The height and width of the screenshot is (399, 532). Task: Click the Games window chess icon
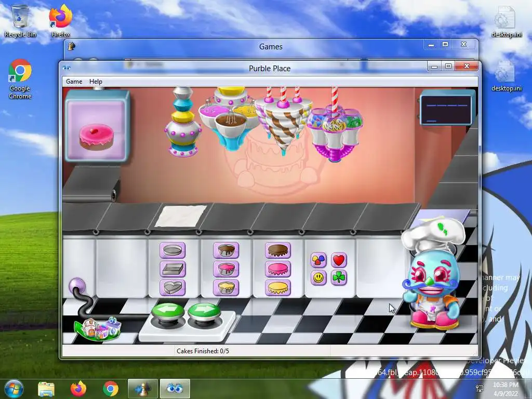click(x=72, y=46)
